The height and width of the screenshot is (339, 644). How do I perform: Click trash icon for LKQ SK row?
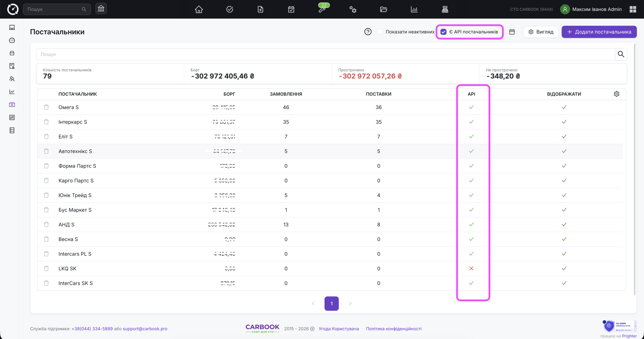[x=46, y=268]
